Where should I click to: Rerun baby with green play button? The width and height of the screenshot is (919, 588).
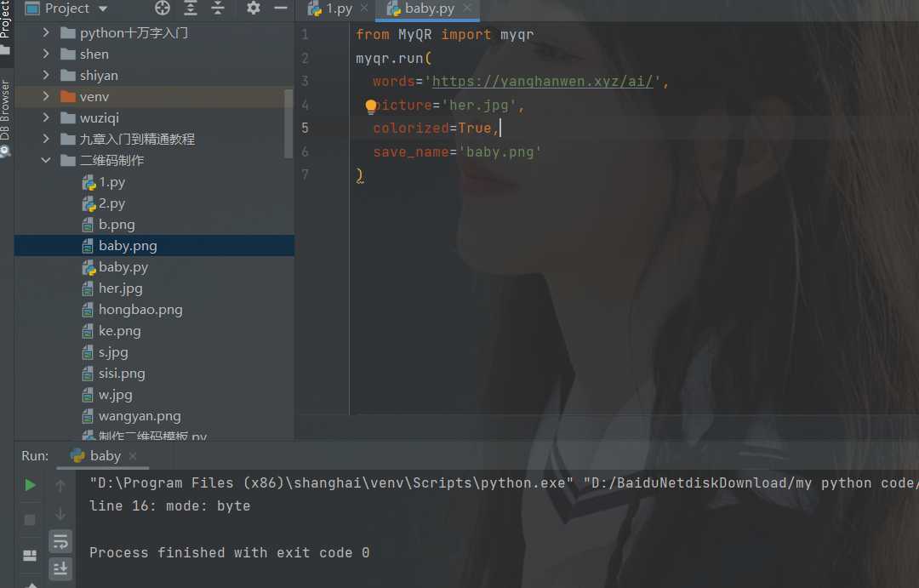coord(30,485)
